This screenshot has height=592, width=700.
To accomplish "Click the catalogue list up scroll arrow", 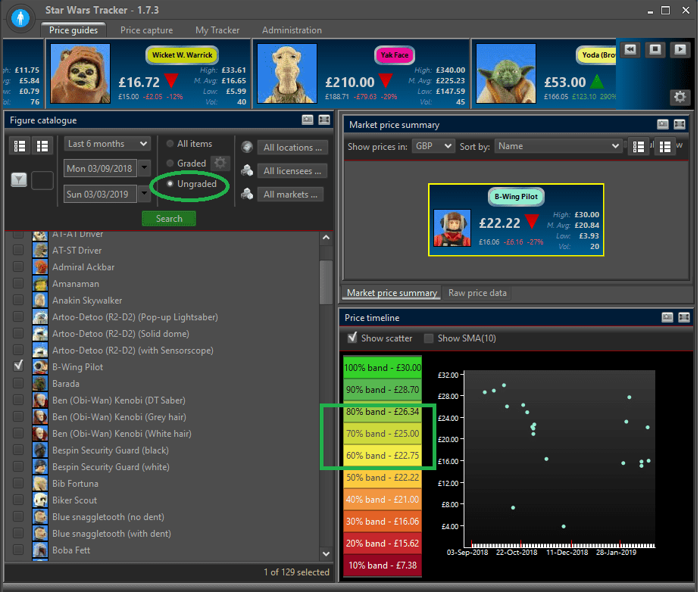I will pos(327,238).
